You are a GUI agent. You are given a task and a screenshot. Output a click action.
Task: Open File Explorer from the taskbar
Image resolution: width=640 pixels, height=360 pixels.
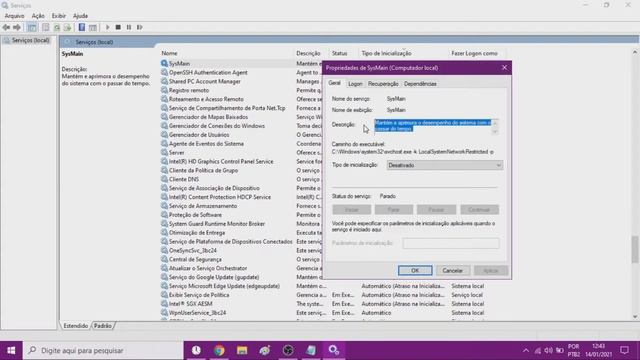pos(242,350)
